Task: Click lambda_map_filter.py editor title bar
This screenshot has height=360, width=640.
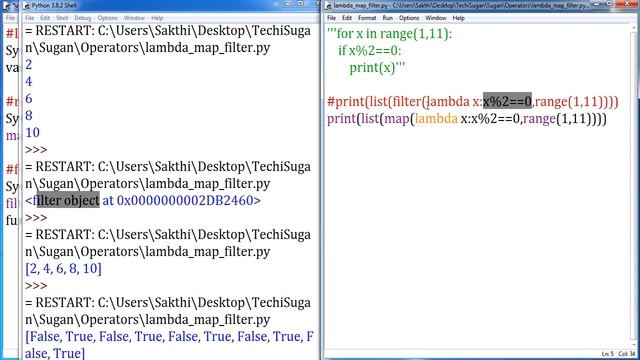Action: click(481, 6)
